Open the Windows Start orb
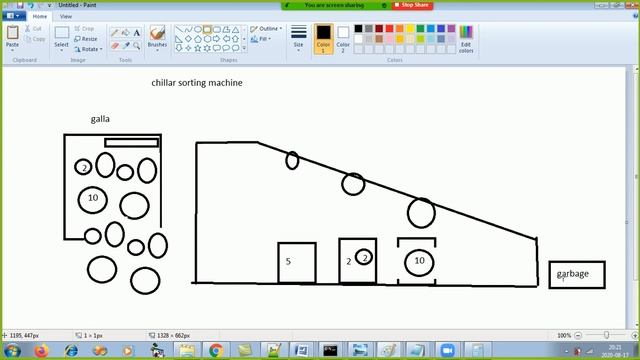The width and height of the screenshot is (640, 360). pyautogui.click(x=11, y=350)
